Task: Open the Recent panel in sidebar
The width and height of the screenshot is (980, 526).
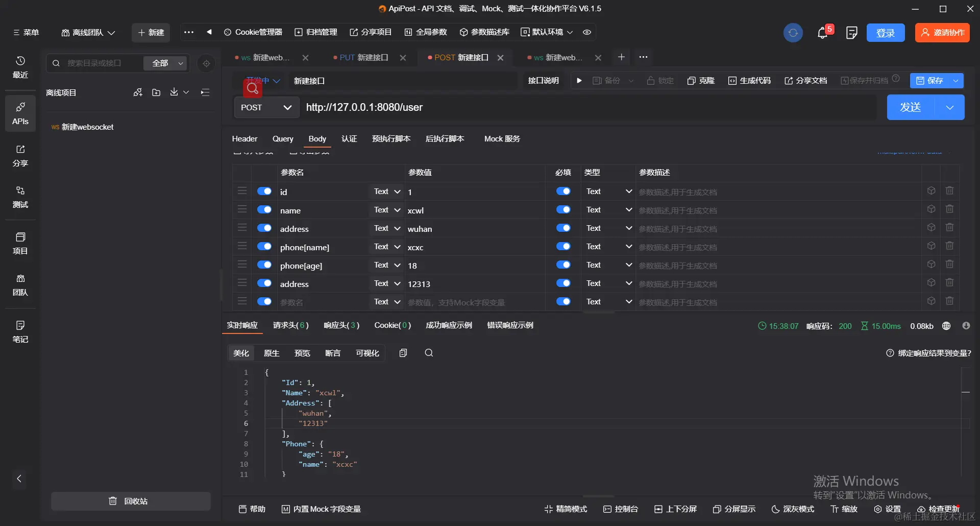Action: [x=20, y=67]
